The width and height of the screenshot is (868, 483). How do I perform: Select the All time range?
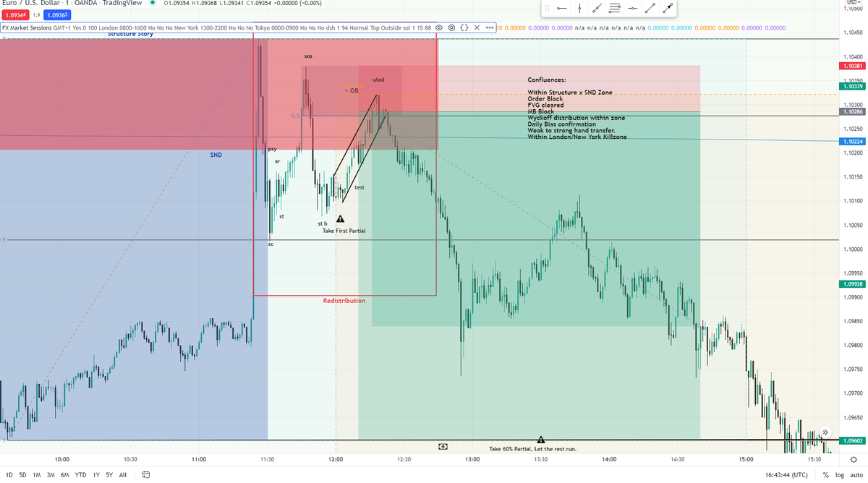122,475
